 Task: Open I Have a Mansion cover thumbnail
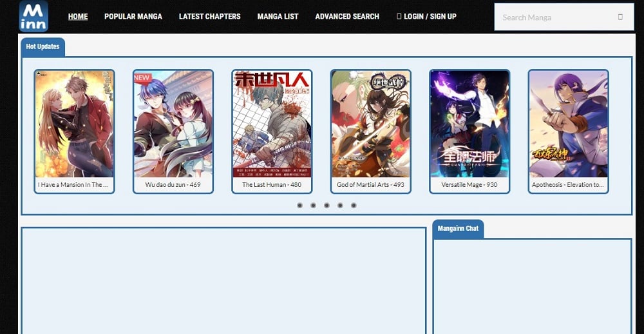click(74, 124)
